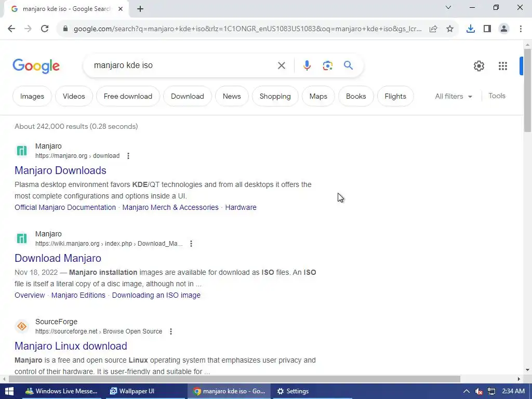
Task: Open Official Manjaro Documentation sitelink
Action: point(65,207)
